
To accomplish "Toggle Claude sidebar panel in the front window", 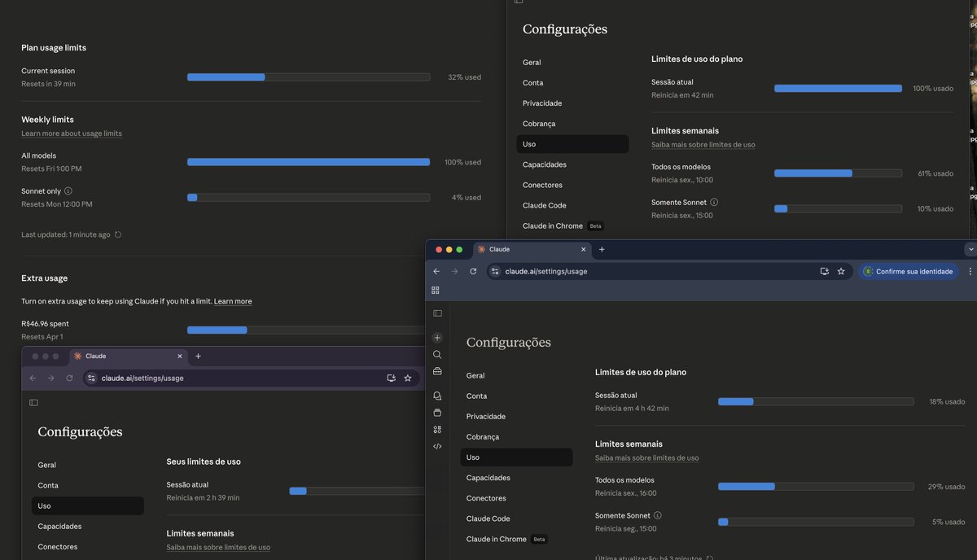I will [437, 313].
